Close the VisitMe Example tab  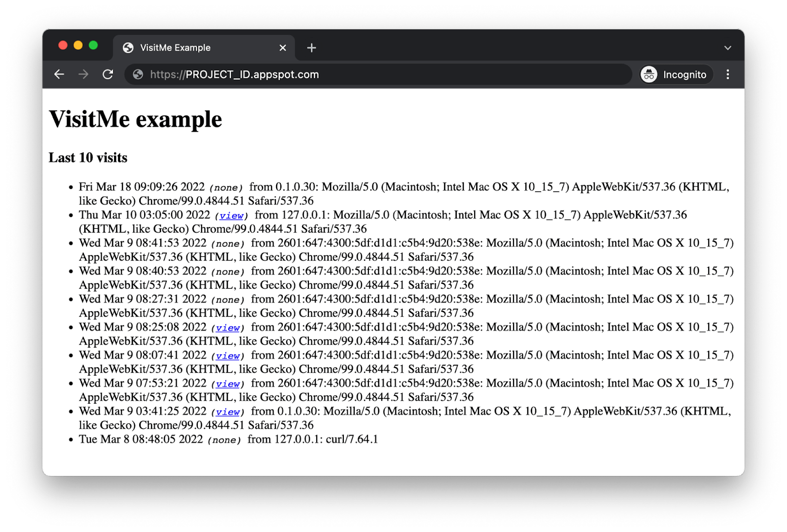[282, 47]
